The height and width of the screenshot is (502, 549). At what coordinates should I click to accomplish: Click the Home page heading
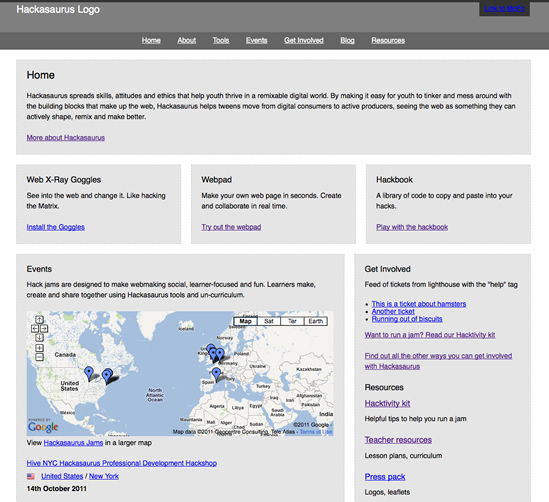click(x=41, y=75)
